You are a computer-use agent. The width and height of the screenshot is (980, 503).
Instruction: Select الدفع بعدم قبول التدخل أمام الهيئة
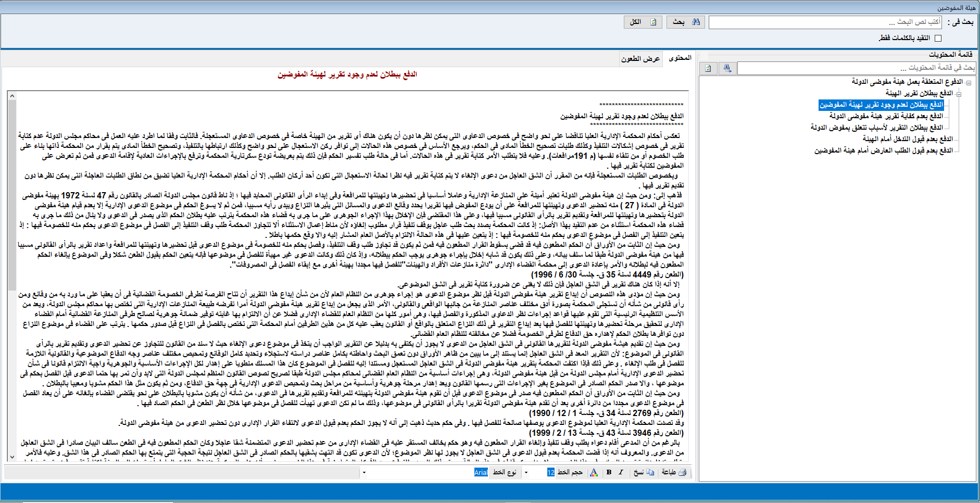click(908, 139)
